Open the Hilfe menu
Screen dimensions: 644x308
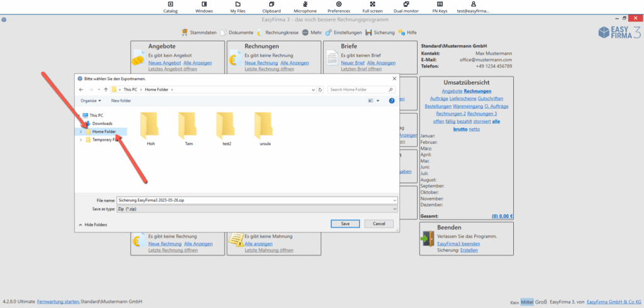pyautogui.click(x=408, y=33)
